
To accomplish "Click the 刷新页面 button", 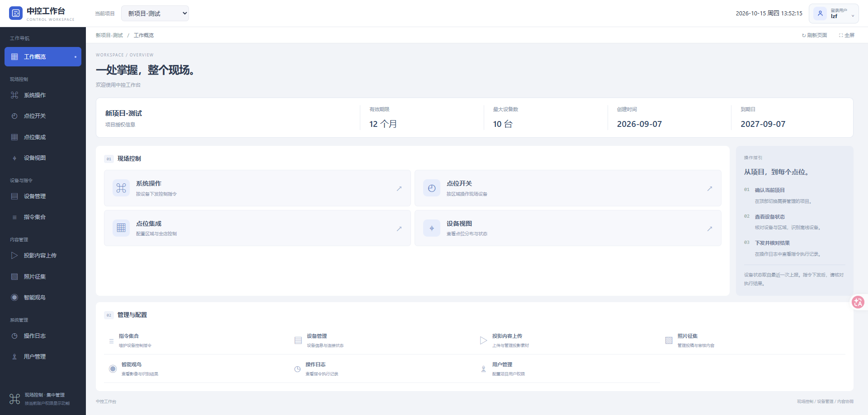I will pos(815,35).
